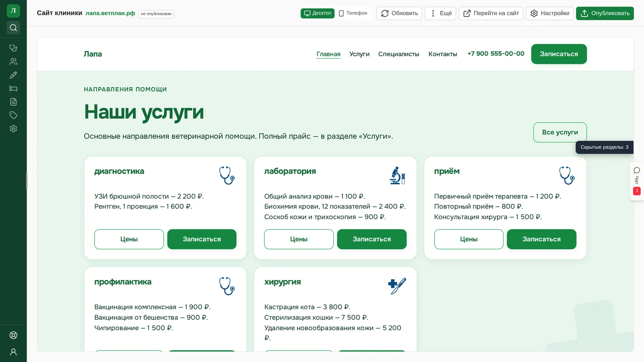The height and width of the screenshot is (362, 644).
Task: Click the Все услуги button
Action: [x=560, y=132]
